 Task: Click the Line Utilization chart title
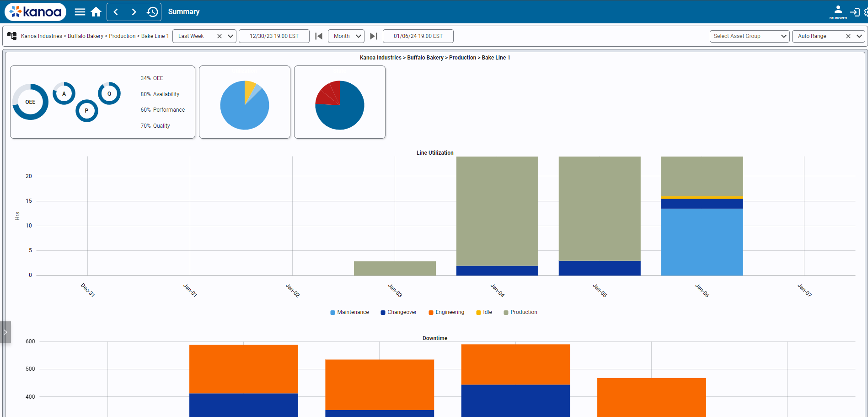[x=435, y=153]
